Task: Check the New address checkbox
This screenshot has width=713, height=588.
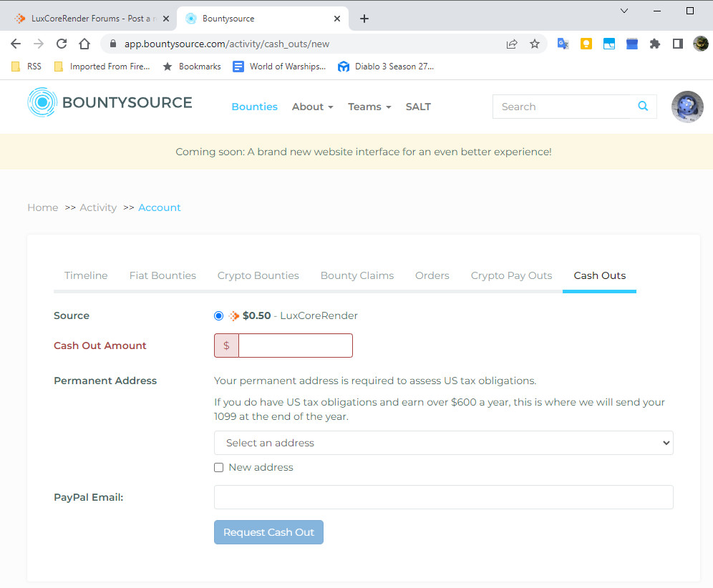Action: coord(219,467)
